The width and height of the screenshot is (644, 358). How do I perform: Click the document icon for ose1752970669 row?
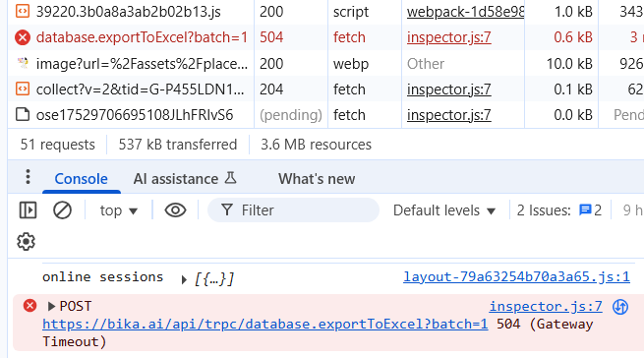[23, 115]
